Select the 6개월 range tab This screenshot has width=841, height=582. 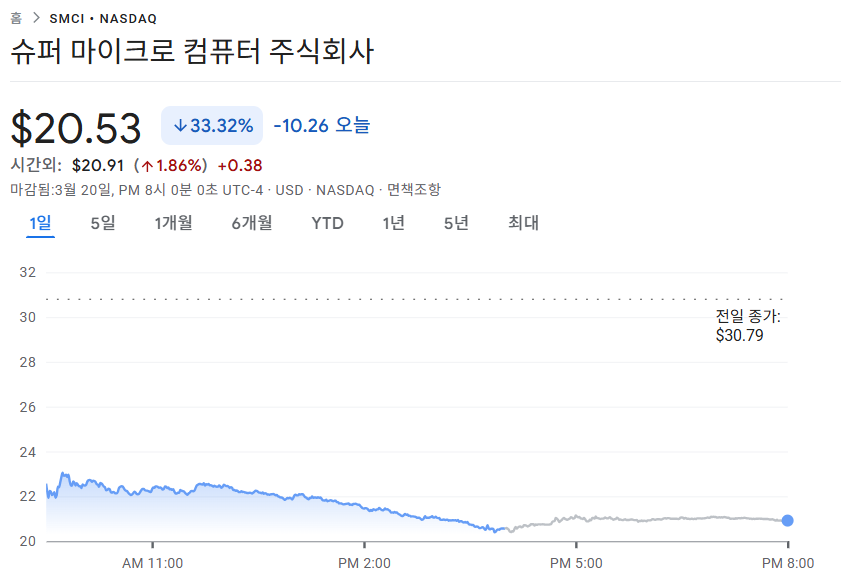252,223
